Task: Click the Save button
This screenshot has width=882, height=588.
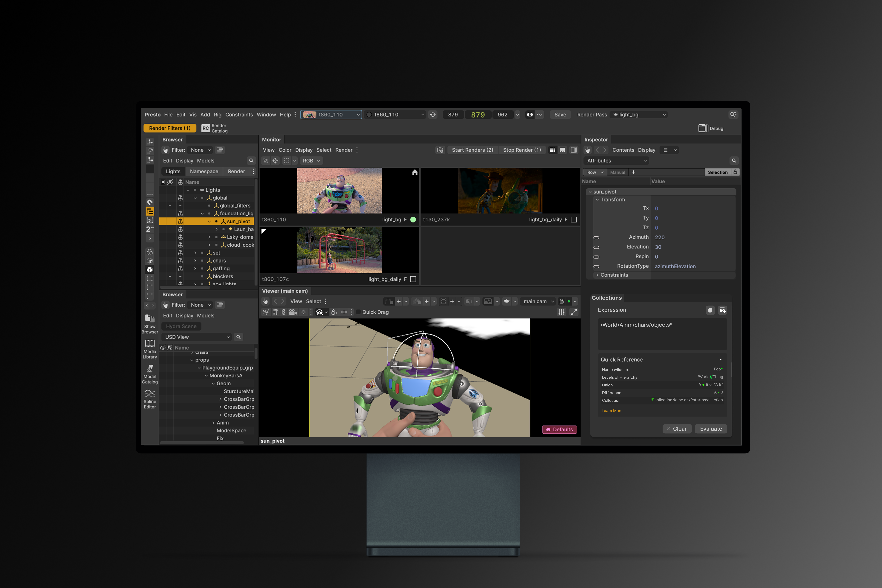Action: (560, 115)
